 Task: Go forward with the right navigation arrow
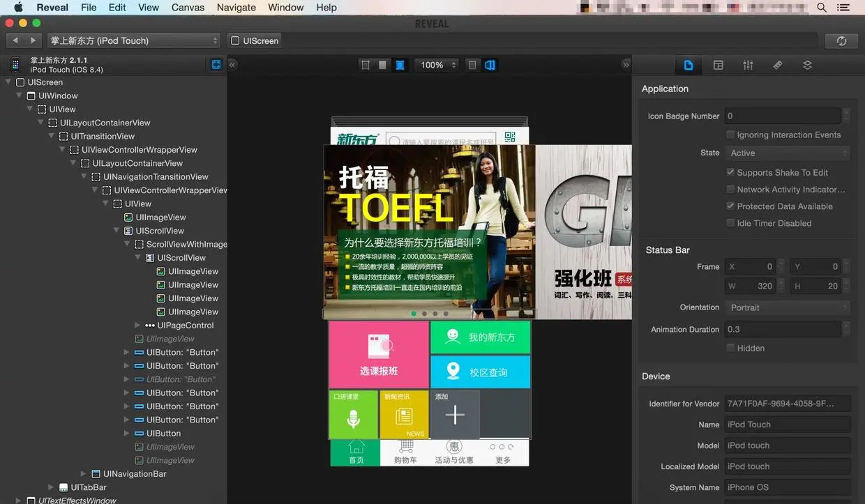tap(33, 40)
